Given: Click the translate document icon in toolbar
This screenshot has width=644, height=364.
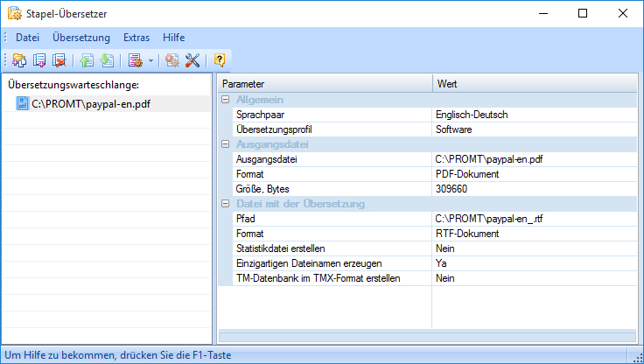Looking at the screenshot, I should click(x=134, y=60).
